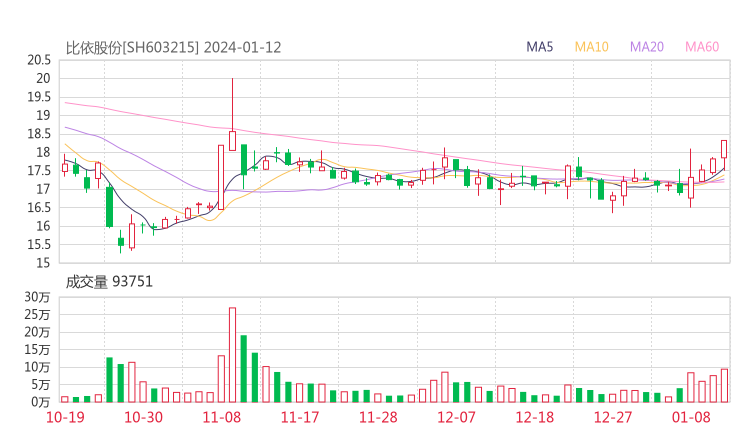Click the 11-17 date axis label

[300, 417]
